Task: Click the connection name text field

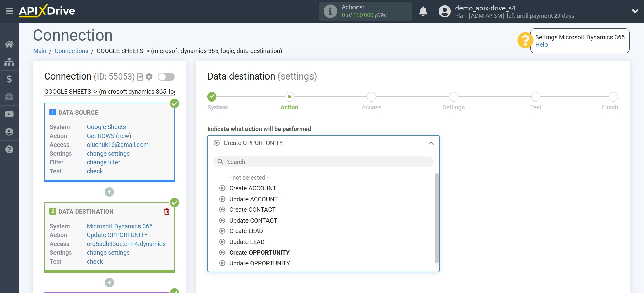Action: click(x=110, y=92)
